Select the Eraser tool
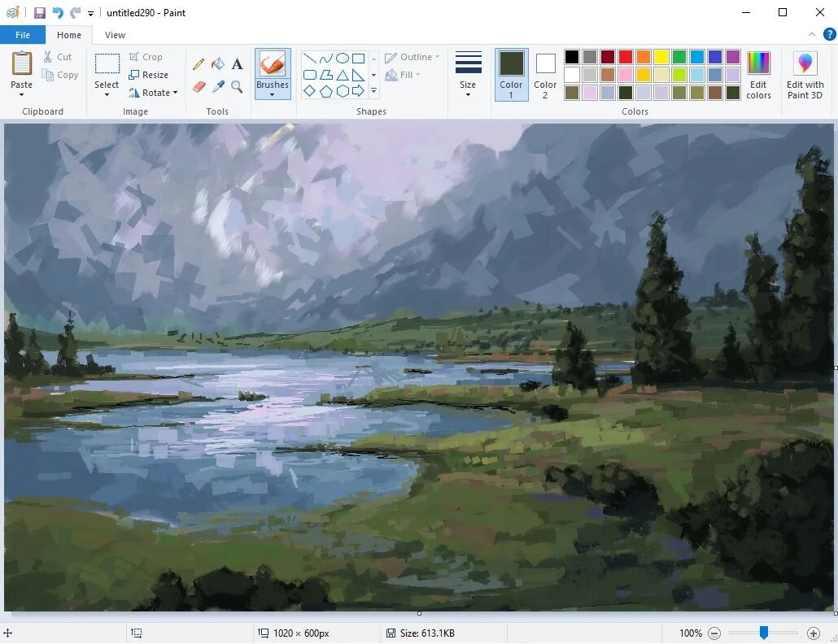 (x=199, y=86)
